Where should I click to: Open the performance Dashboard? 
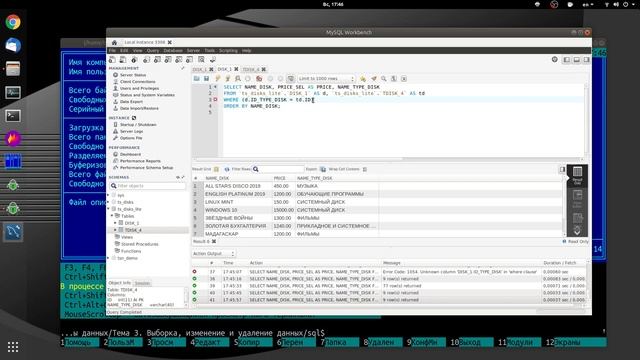click(x=130, y=154)
